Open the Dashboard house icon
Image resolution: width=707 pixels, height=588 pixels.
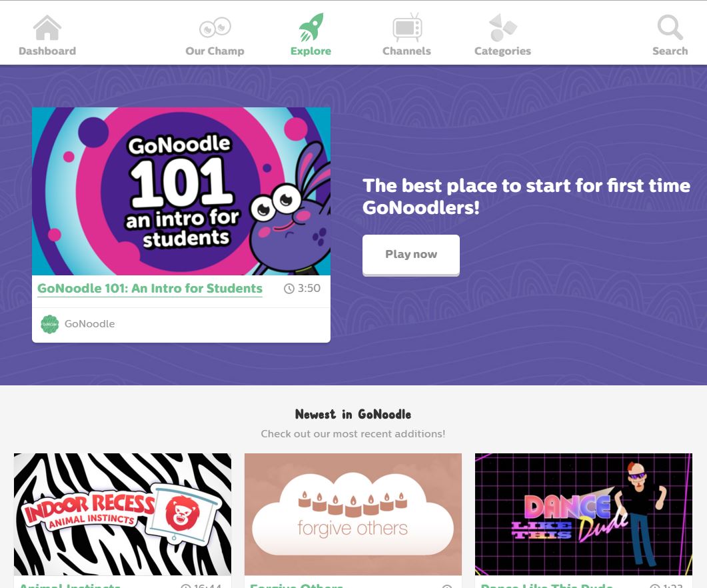tap(47, 27)
